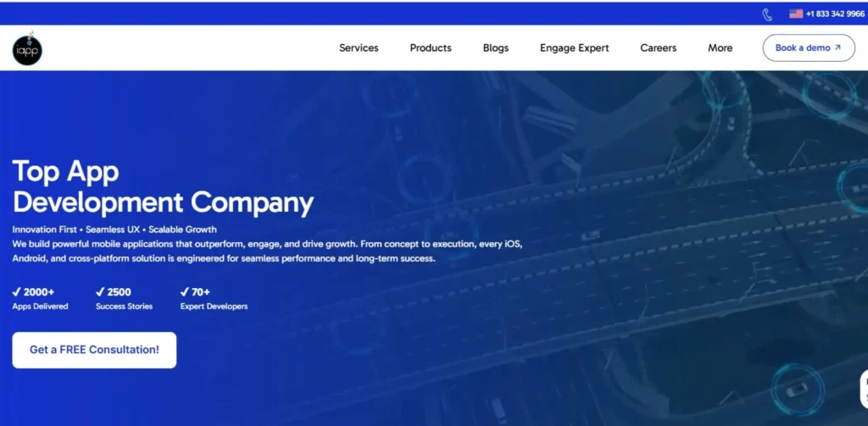868x426 pixels.
Task: Click the US flag icon
Action: coord(796,14)
